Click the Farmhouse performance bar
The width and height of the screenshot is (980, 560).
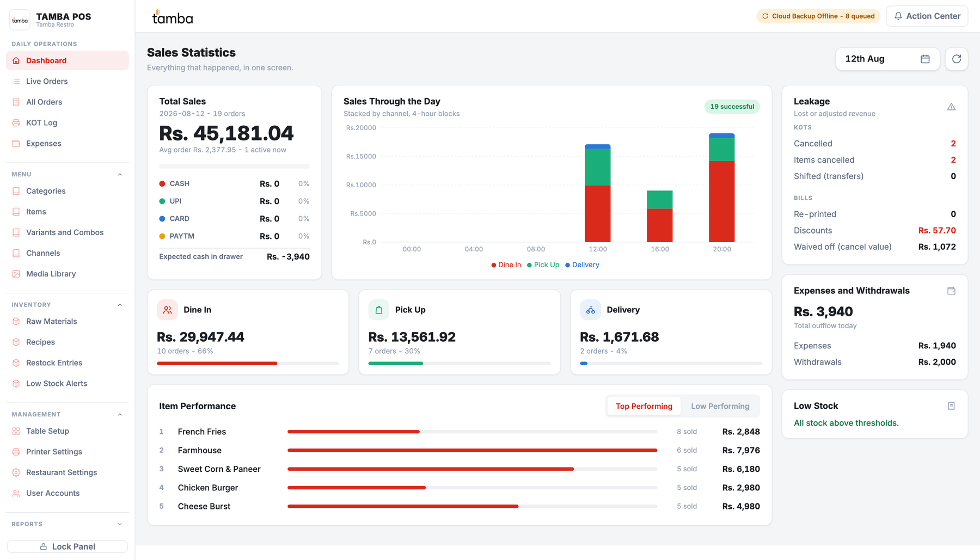click(x=472, y=451)
